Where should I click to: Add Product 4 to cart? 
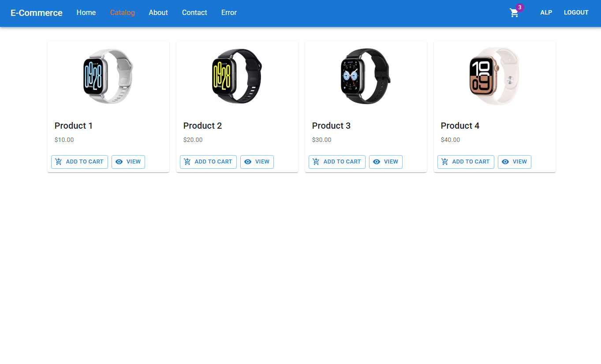[x=466, y=162]
